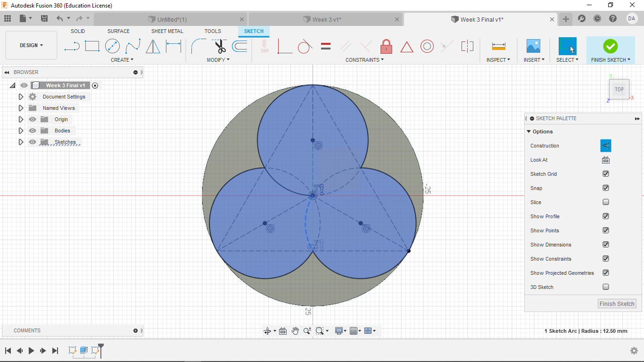644x362 pixels.
Task: Select the Mirror sketch tool
Action: (153, 46)
